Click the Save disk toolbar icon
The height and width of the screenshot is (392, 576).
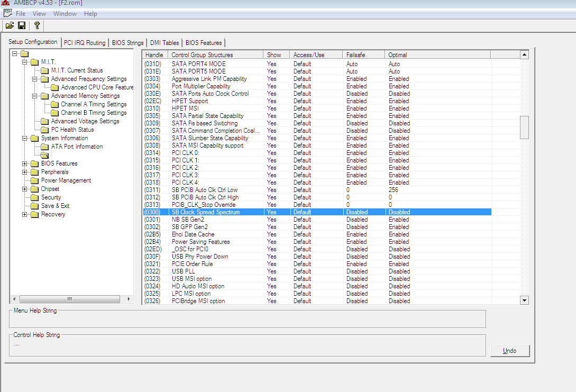[x=22, y=25]
